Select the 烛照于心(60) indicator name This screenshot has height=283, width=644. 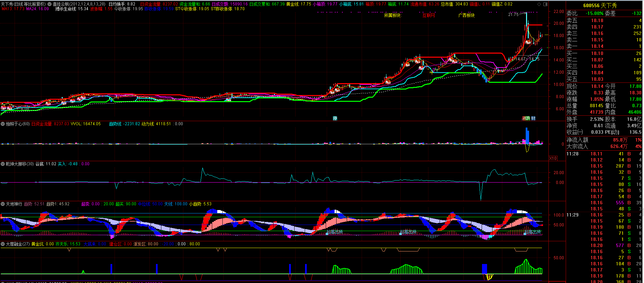pyautogui.click(x=18, y=124)
